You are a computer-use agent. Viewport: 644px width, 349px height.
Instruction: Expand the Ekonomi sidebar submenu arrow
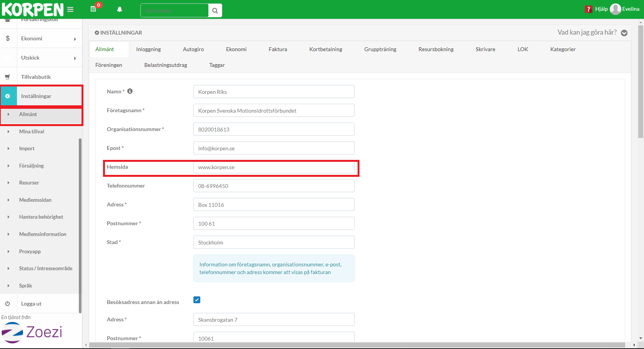click(x=75, y=39)
